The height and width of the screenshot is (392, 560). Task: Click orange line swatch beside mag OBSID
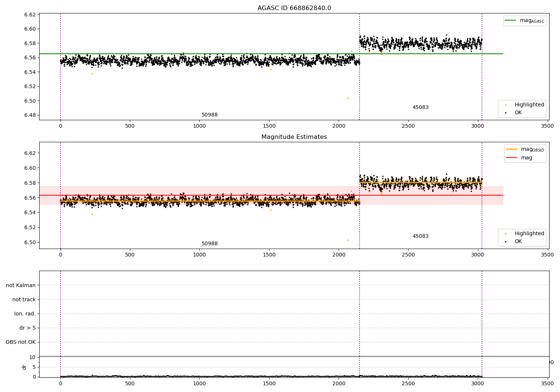pos(511,149)
